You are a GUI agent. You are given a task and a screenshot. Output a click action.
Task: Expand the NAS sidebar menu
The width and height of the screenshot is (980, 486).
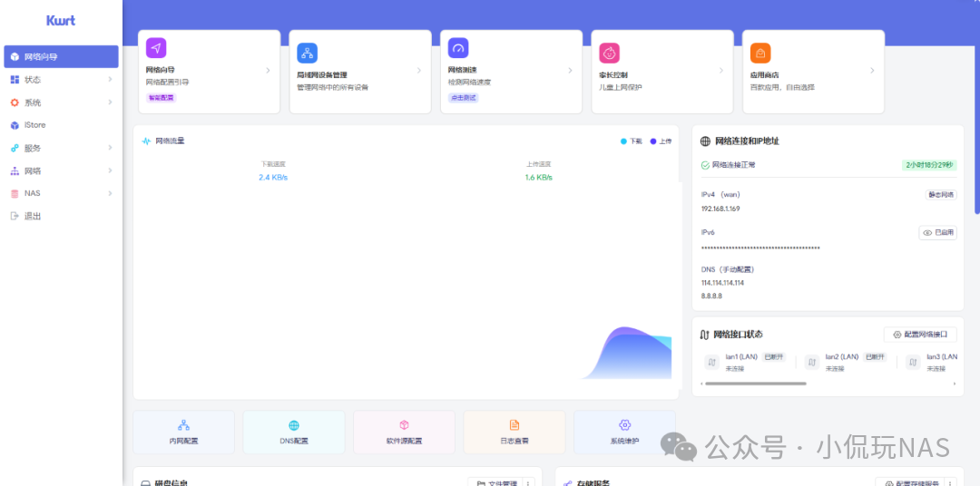click(61, 194)
